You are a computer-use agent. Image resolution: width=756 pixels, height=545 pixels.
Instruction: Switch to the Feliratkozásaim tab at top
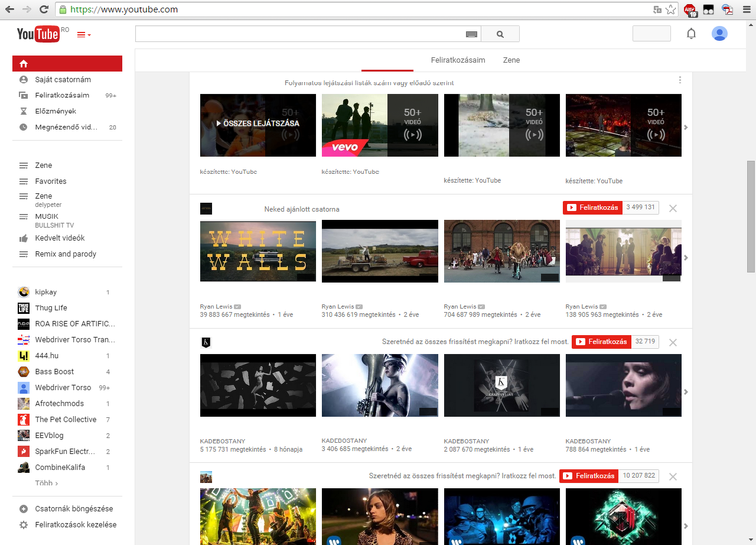[458, 60]
